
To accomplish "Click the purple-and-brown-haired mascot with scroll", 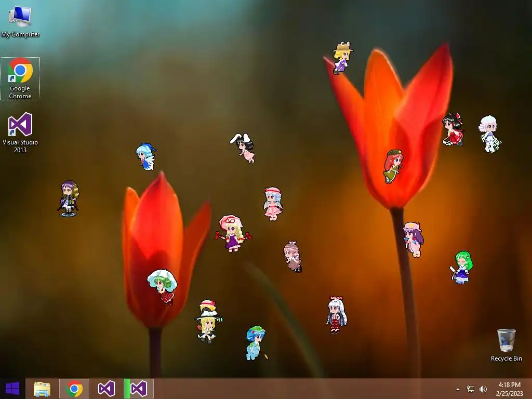I will coord(69,198).
